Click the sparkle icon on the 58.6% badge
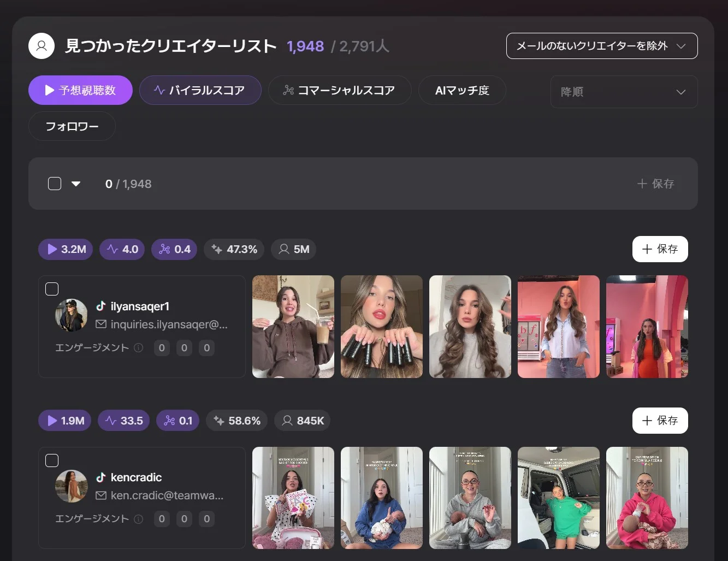This screenshot has height=561, width=728. pyautogui.click(x=219, y=421)
